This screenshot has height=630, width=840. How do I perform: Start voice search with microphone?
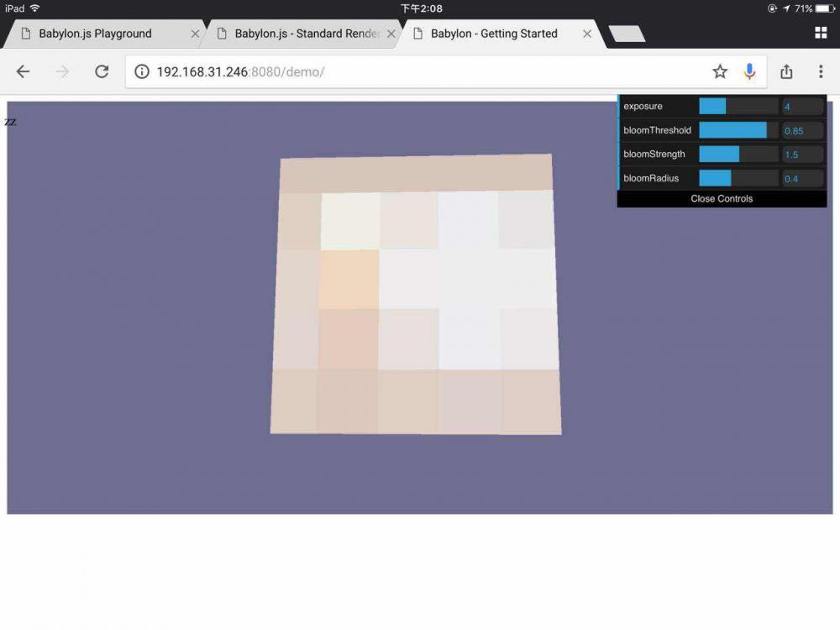tap(749, 71)
